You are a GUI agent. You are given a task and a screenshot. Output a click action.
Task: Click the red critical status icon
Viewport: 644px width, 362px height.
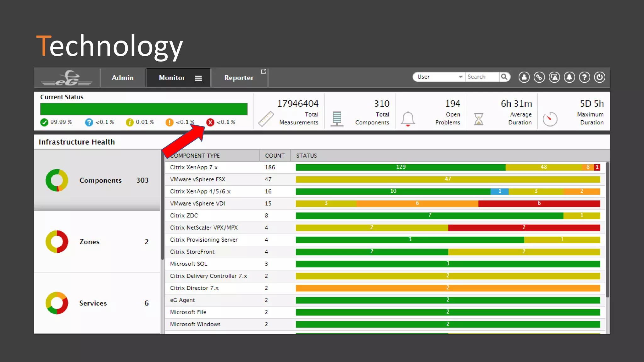(210, 122)
